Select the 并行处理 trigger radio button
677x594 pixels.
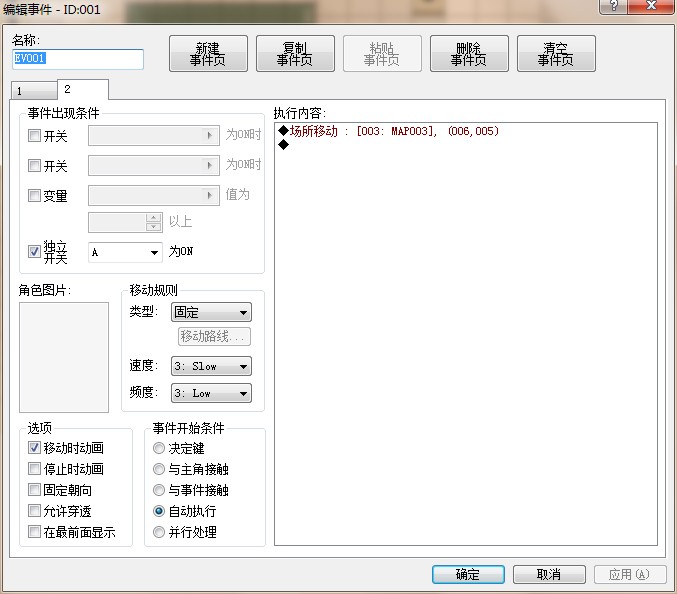point(159,532)
